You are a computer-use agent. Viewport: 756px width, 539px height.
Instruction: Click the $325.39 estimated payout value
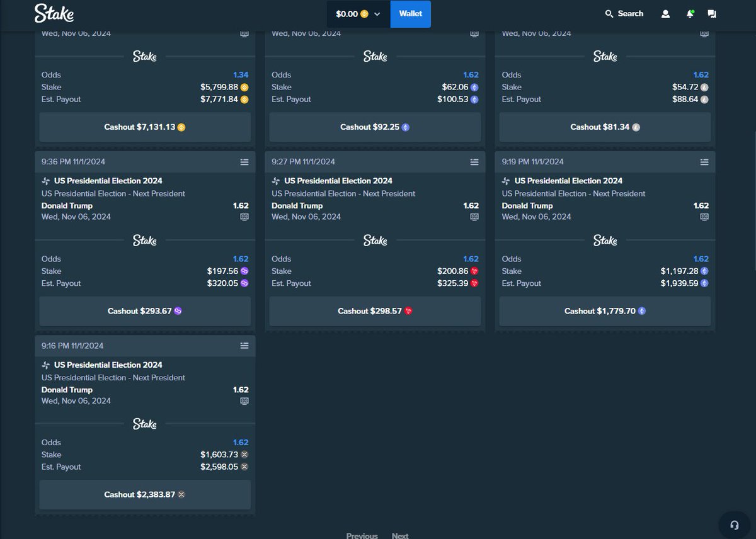click(453, 283)
